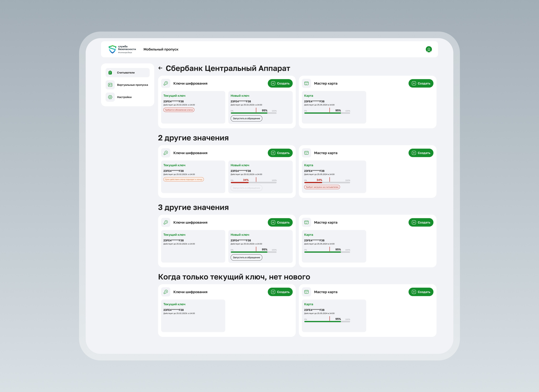This screenshot has width=539, height=392.
Task: Click 'Запустить в обращение' in the topmost Новый ключ card
Action: tap(246, 119)
